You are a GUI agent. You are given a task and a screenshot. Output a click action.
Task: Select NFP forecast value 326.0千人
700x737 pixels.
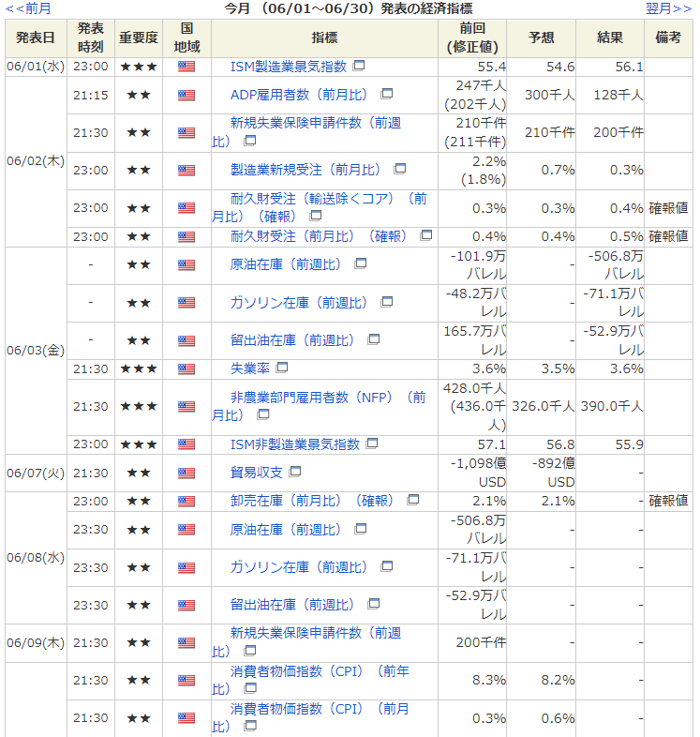(543, 406)
